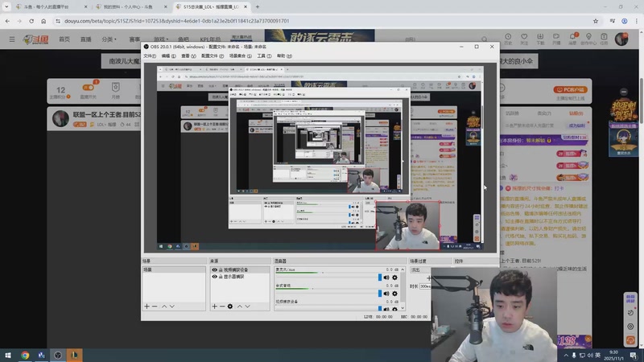Go to the Douyu logo homepage
The width and height of the screenshot is (644, 362).
pyautogui.click(x=35, y=39)
